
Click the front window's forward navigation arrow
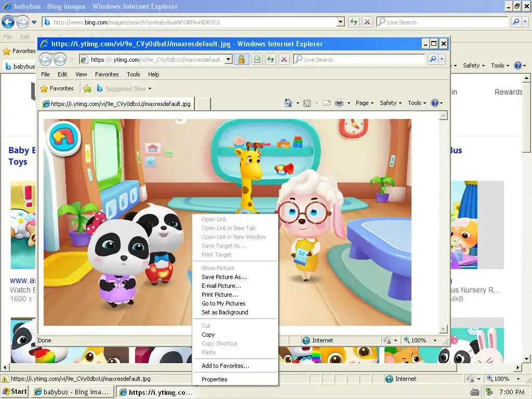tap(60, 59)
